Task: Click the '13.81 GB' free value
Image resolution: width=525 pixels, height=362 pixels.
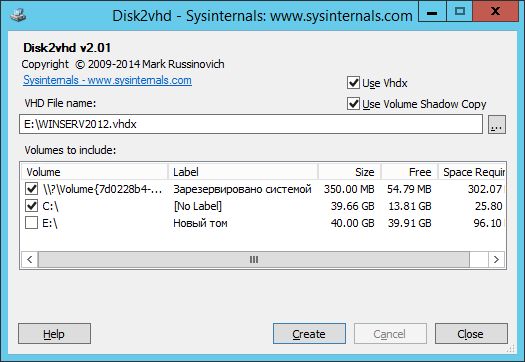Action: pyautogui.click(x=410, y=206)
